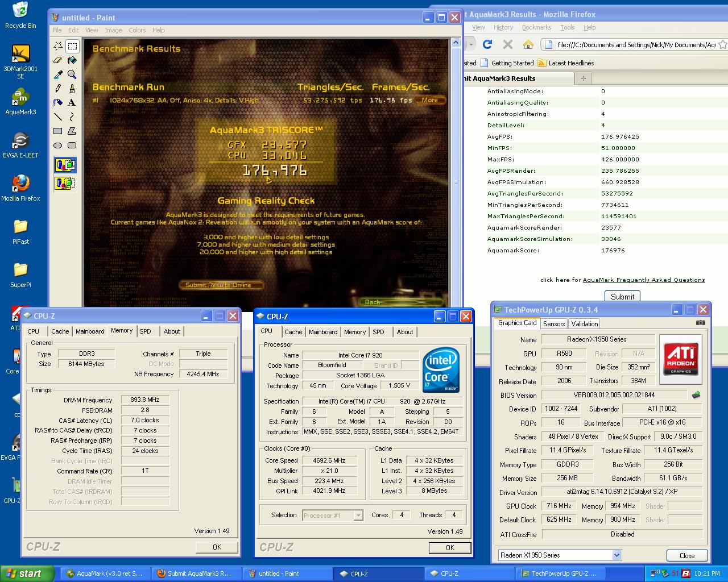Click the DRAM Frequency value 893.8 MHz
This screenshot has height=582, width=728.
145,400
